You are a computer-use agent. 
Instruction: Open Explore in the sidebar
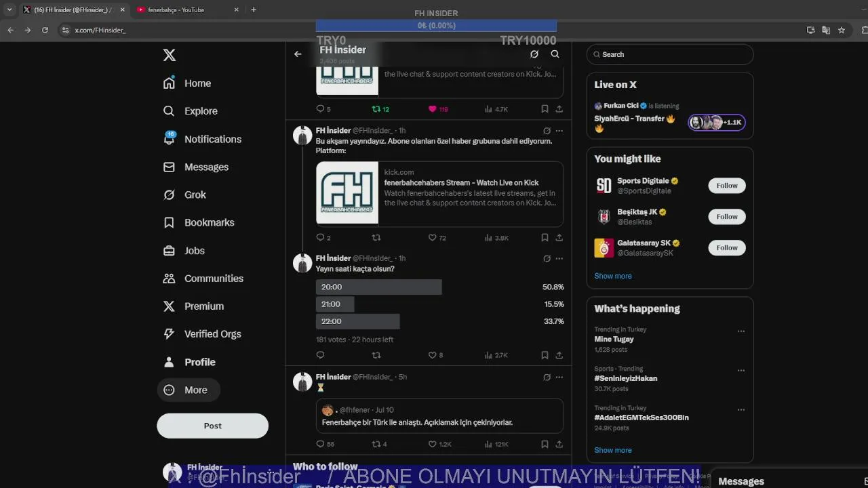point(191,111)
